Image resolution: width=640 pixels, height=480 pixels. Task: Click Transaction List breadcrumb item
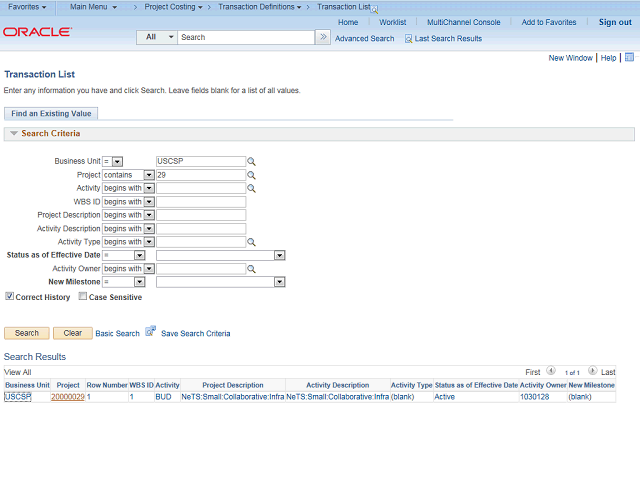(x=344, y=7)
